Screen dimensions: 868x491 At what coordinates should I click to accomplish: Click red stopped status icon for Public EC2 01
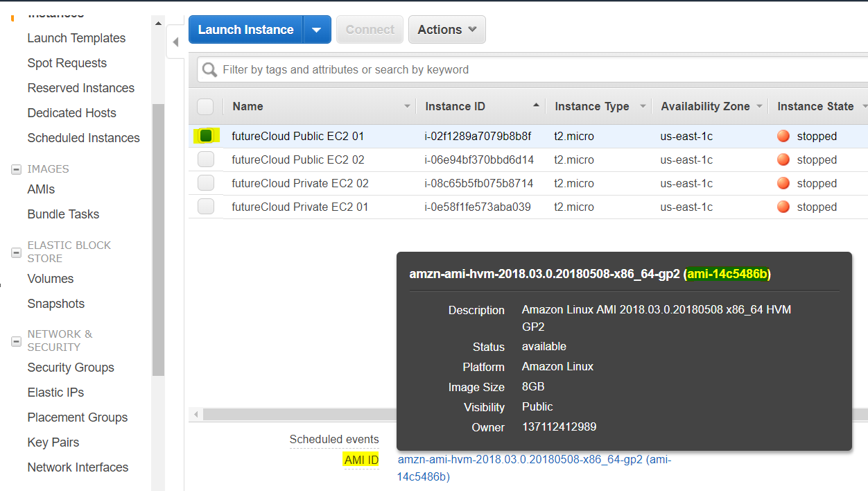(783, 137)
